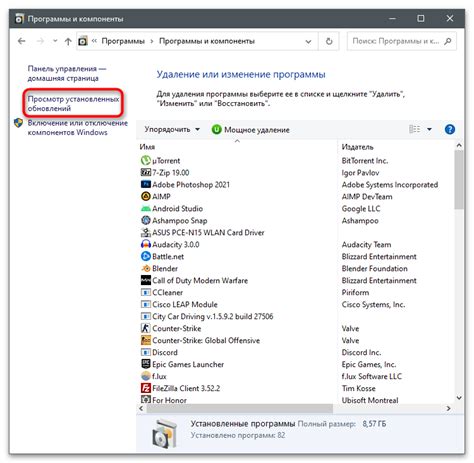
Task: Open the view options dropdown arrow
Action: tap(429, 129)
